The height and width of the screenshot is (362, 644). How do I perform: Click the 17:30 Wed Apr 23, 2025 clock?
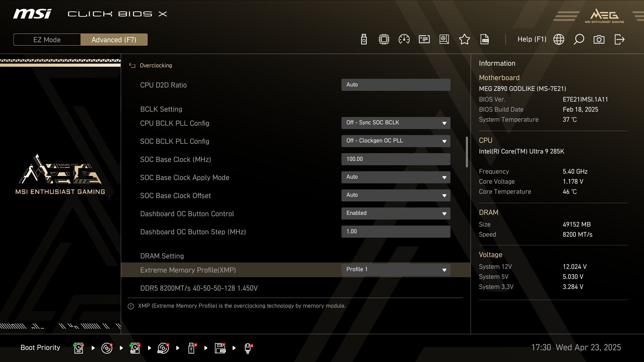[x=576, y=348]
